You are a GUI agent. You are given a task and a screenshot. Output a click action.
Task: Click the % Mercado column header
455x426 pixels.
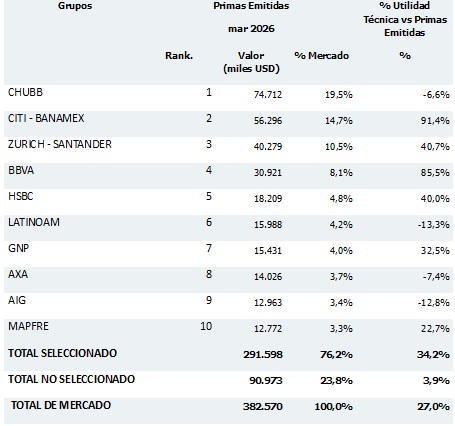(x=321, y=55)
